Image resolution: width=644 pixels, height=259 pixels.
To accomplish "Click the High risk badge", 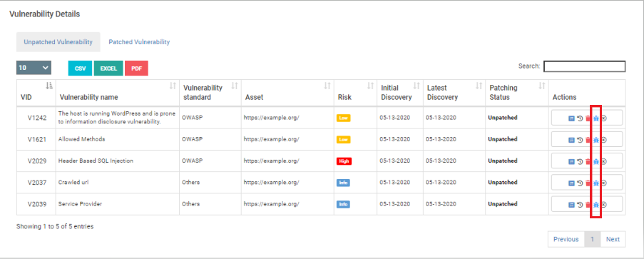I will 344,161.
